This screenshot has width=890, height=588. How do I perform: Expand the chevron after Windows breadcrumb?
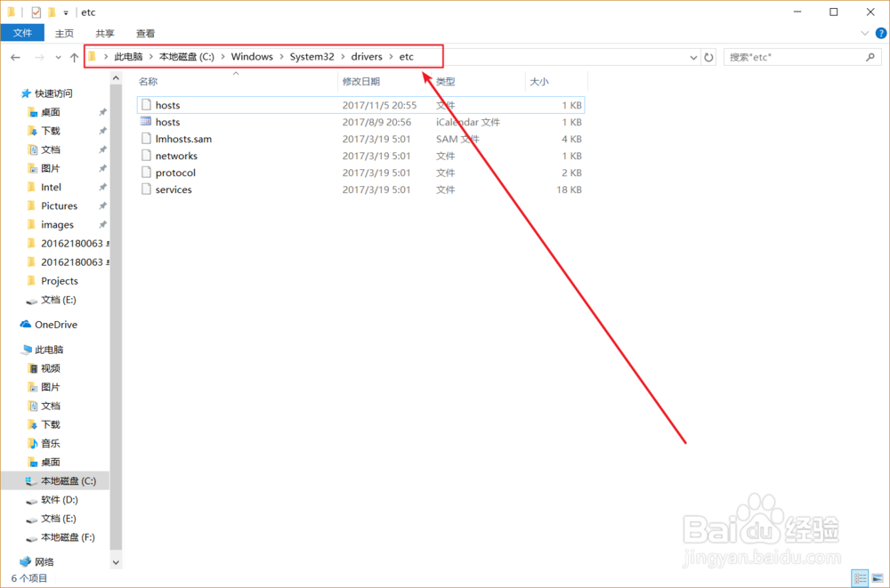[281, 57]
